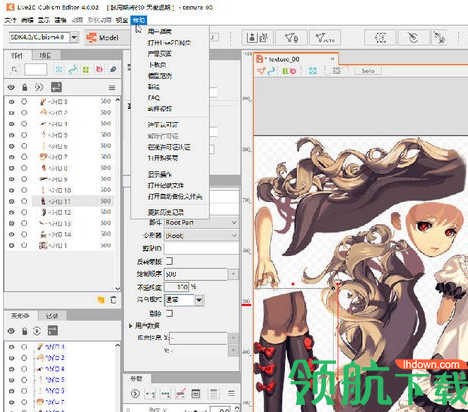Viewport: 468px width, 412px height.
Task: Select the arrow path edit tool beside it
Action: pos(324,38)
